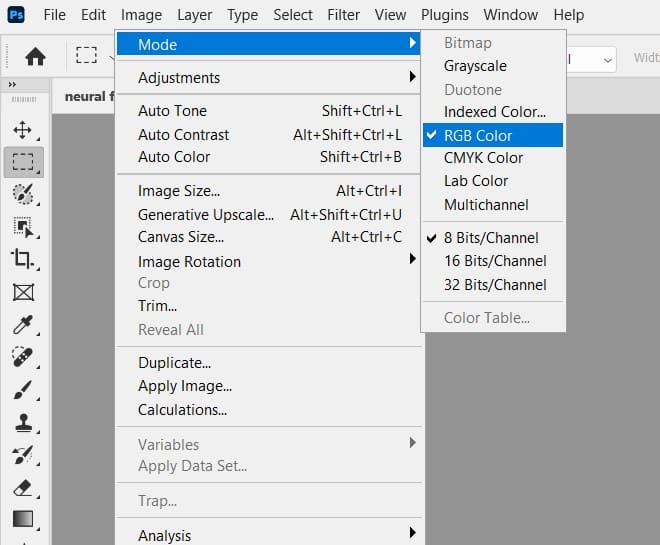Open the Layer menu

coord(194,15)
